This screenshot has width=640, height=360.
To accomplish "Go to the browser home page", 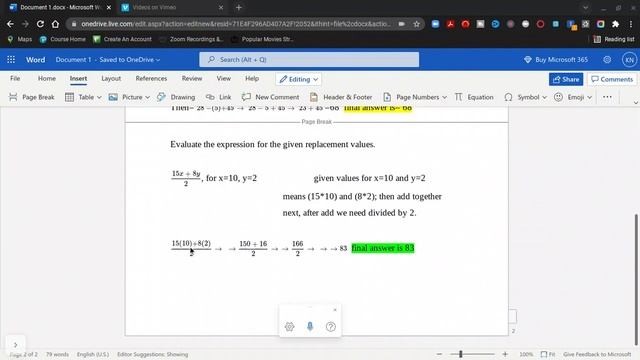I will click(55, 24).
